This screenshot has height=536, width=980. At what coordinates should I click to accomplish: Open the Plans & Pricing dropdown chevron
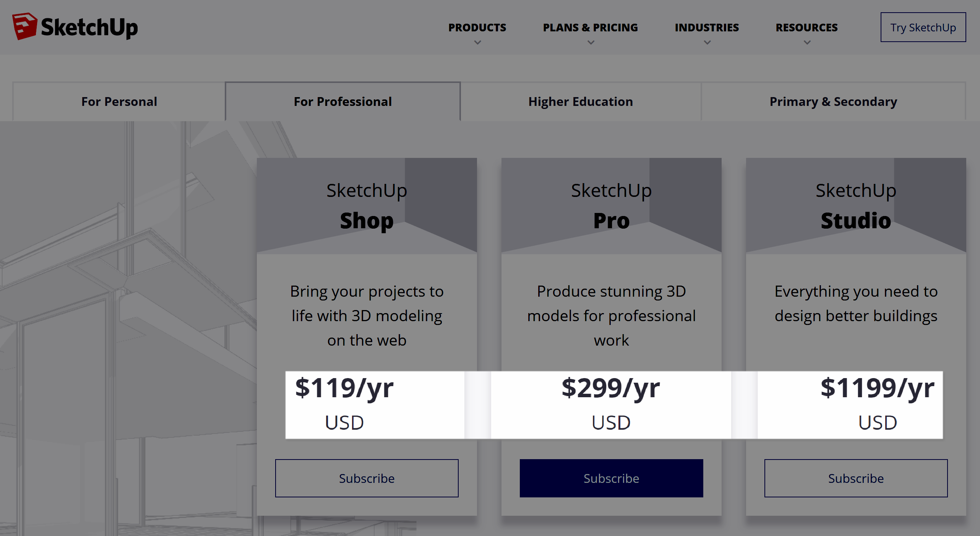coord(591,42)
